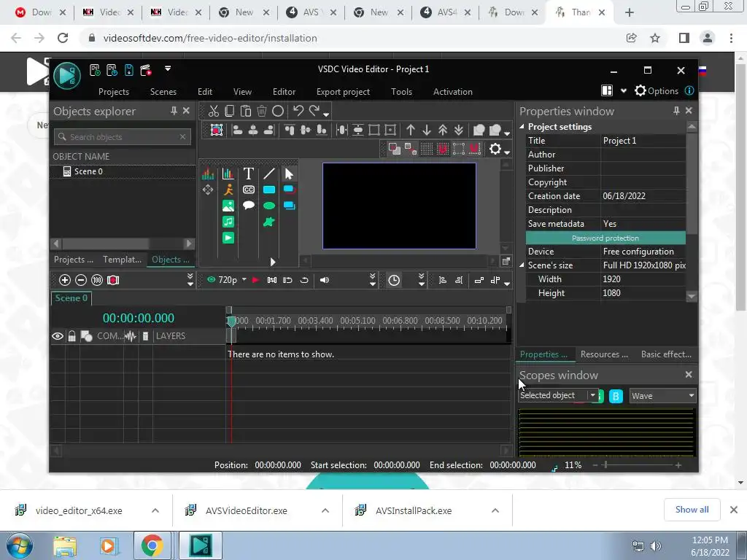This screenshot has width=747, height=560.
Task: Add an animation running figure object
Action: click(x=228, y=190)
